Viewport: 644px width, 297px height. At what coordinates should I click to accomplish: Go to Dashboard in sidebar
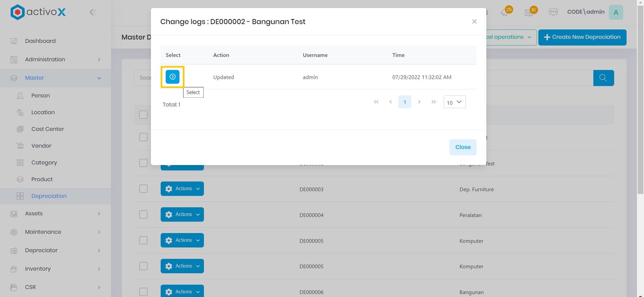(40, 41)
